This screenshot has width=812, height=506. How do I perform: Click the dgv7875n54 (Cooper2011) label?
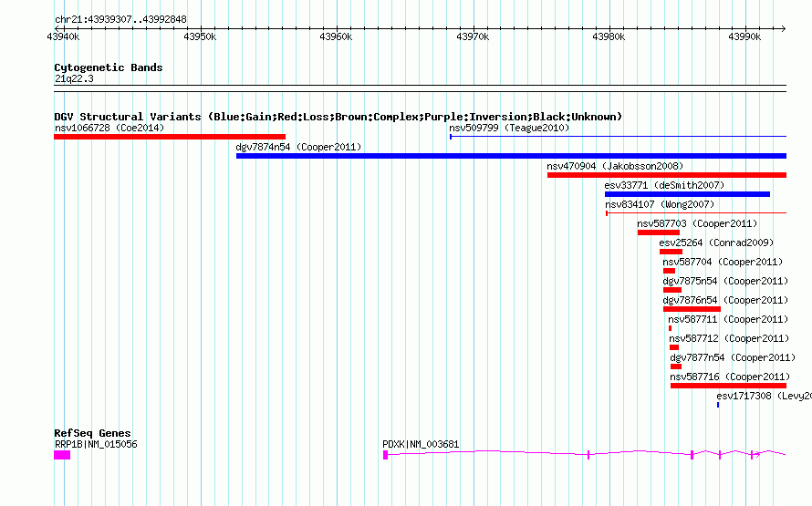(725, 281)
